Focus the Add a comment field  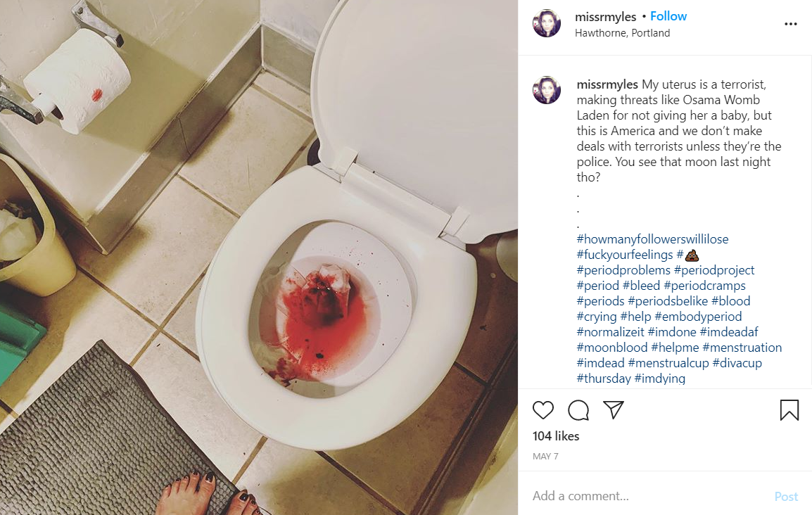pos(647,496)
